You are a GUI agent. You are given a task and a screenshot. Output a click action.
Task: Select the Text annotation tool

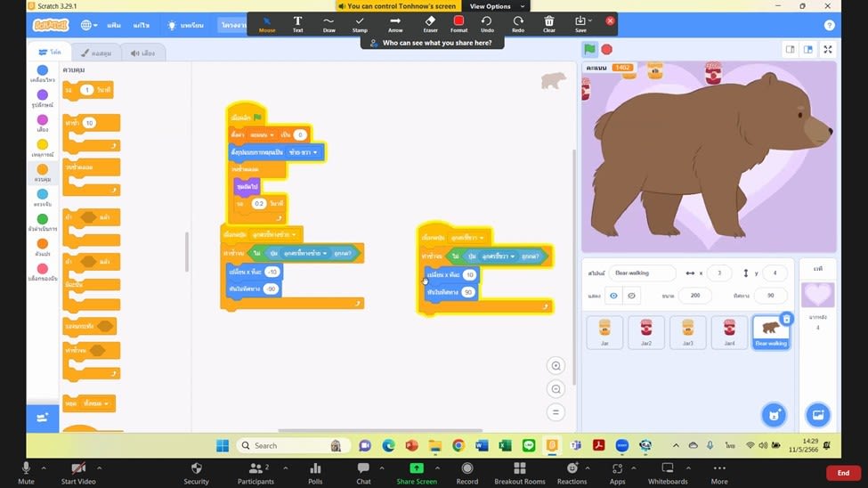tap(298, 24)
